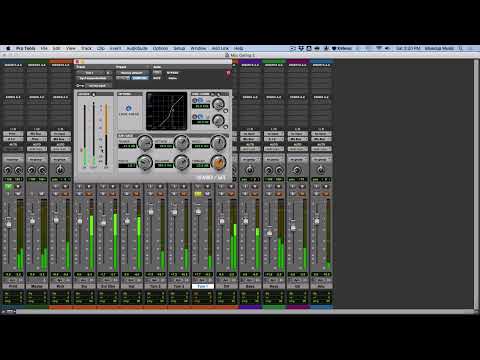
Task: Toggle green input button on Print track
Action: point(8,187)
